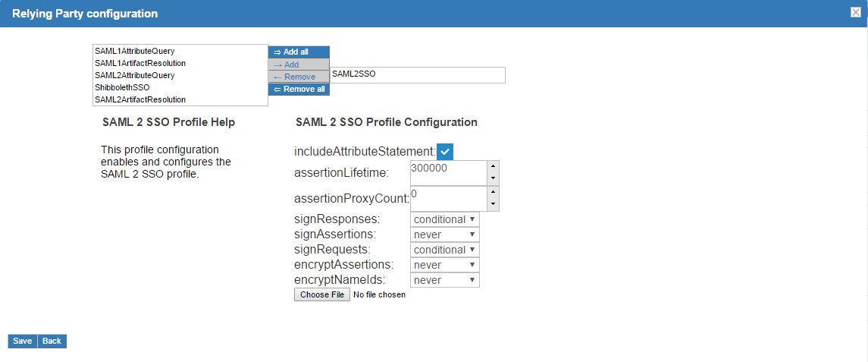The image size is (868, 362).
Task: Close the Relying Party configuration dialog
Action: (855, 12)
